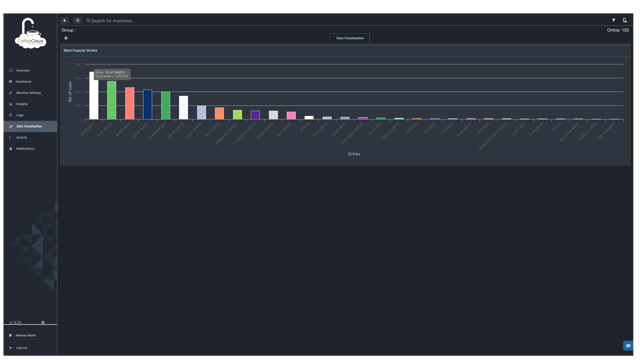
Task: Click the blue back arrow below Group
Action: click(66, 38)
